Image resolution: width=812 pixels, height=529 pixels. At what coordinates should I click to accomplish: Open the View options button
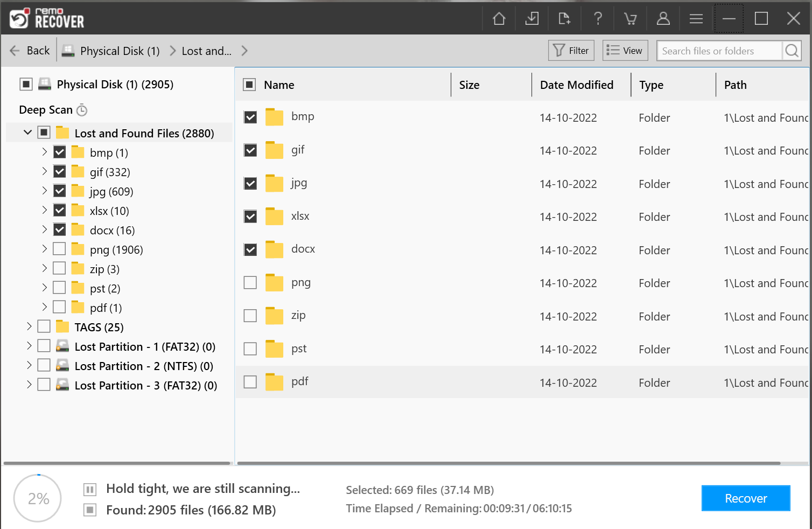625,51
